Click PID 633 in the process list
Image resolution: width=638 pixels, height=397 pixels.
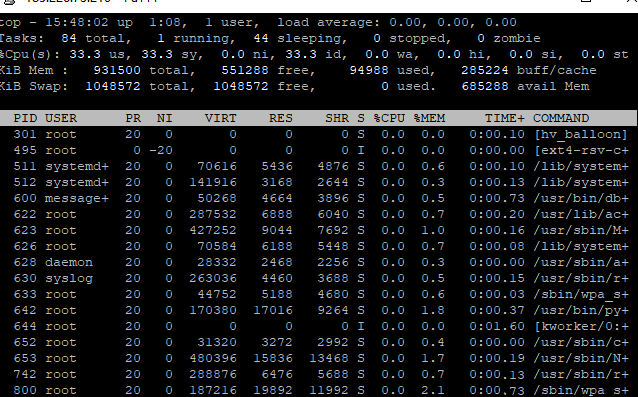25,294
